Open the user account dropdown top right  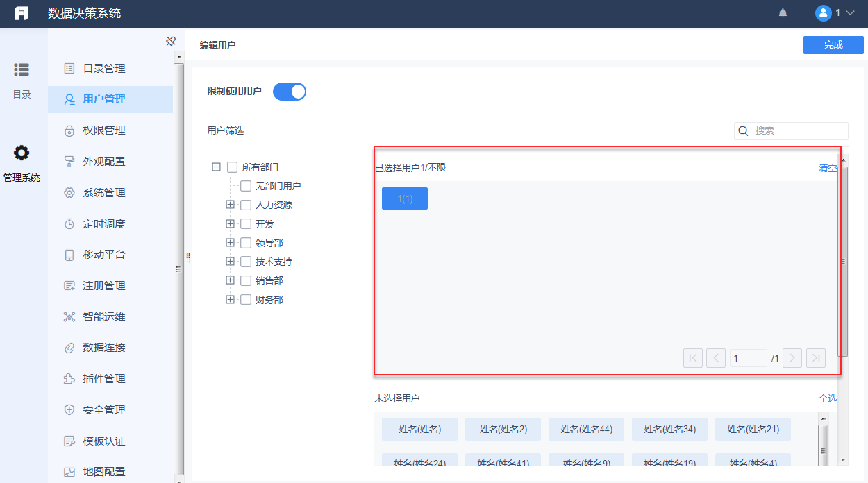tap(837, 12)
